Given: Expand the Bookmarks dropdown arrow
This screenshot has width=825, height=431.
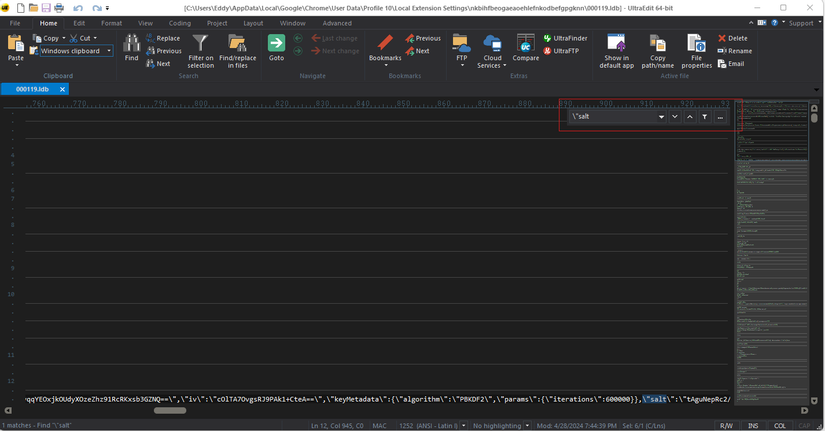Looking at the screenshot, I should pyautogui.click(x=385, y=65).
